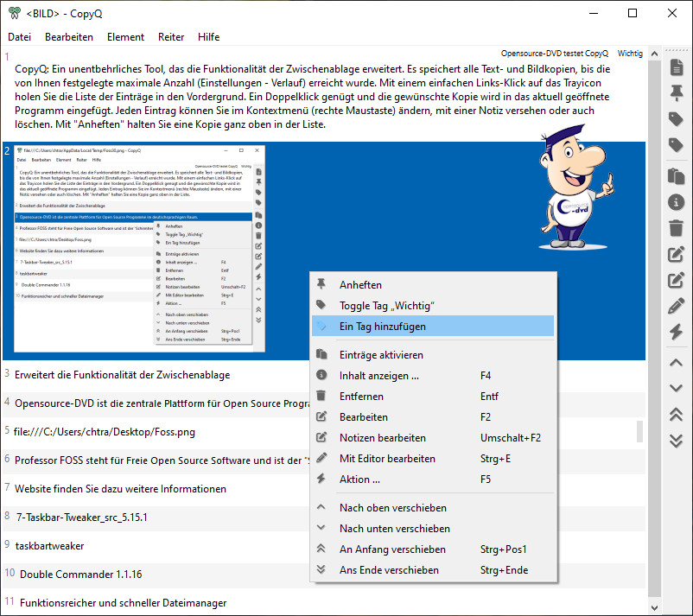The height and width of the screenshot is (616, 693).
Task: Click the pencil editor icon in the right sidebar
Action: coord(677,306)
